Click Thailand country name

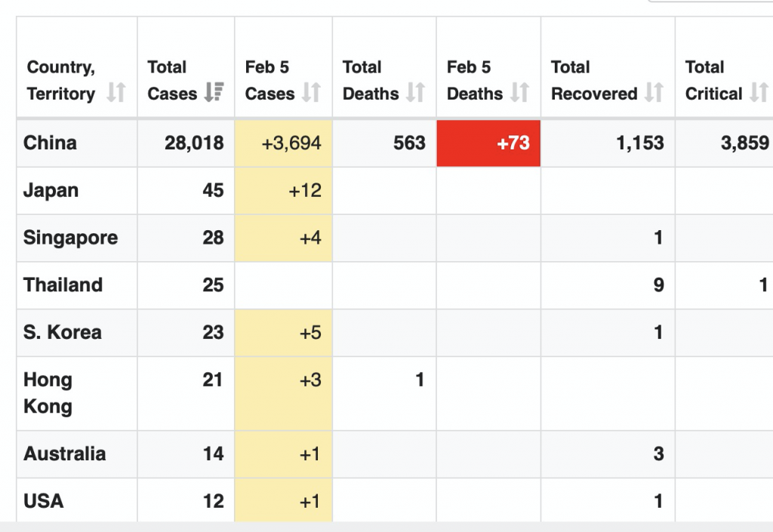tap(63, 284)
